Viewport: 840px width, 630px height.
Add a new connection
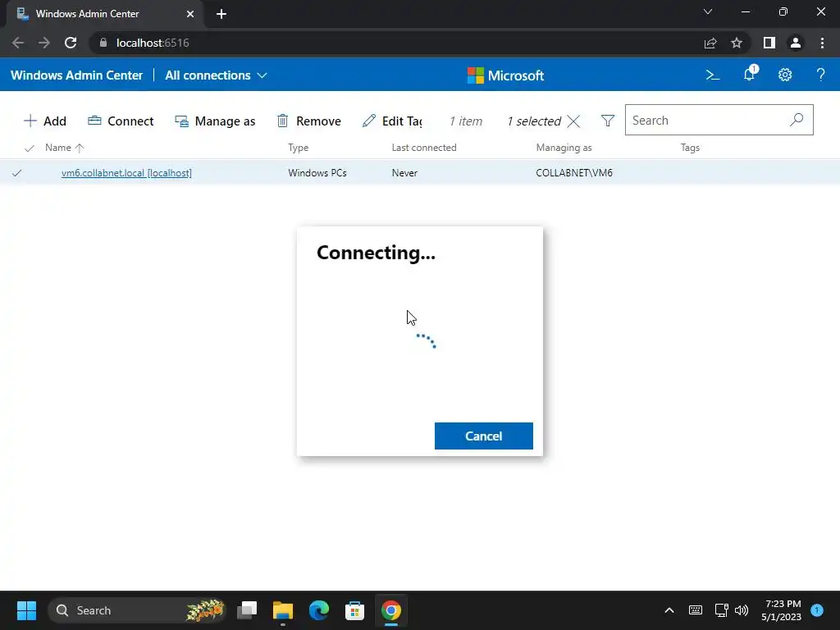[45, 121]
